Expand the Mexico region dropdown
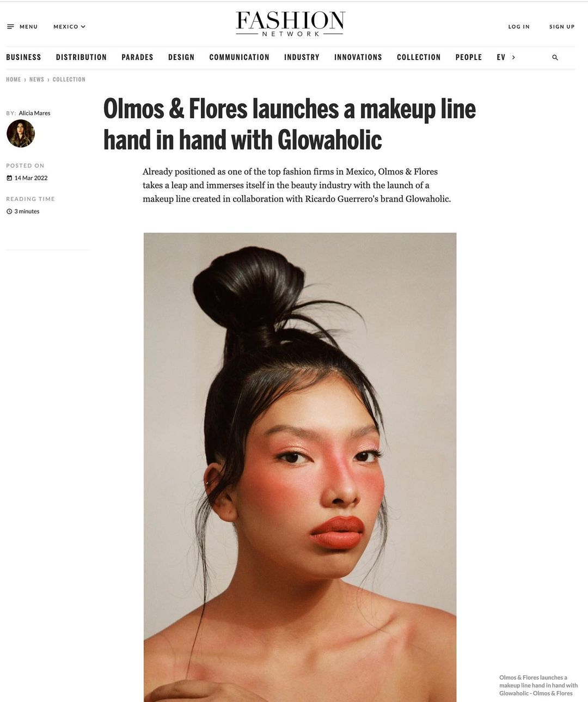The image size is (588, 702). click(x=69, y=27)
